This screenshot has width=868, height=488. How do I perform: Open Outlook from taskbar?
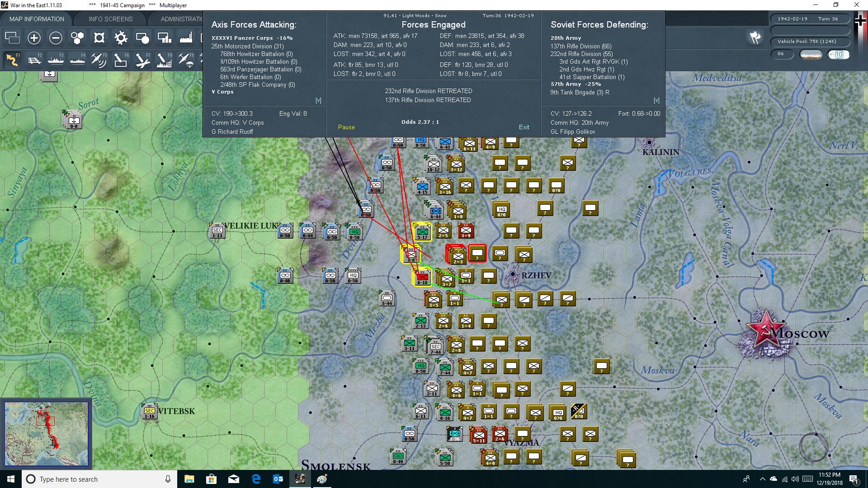278,479
